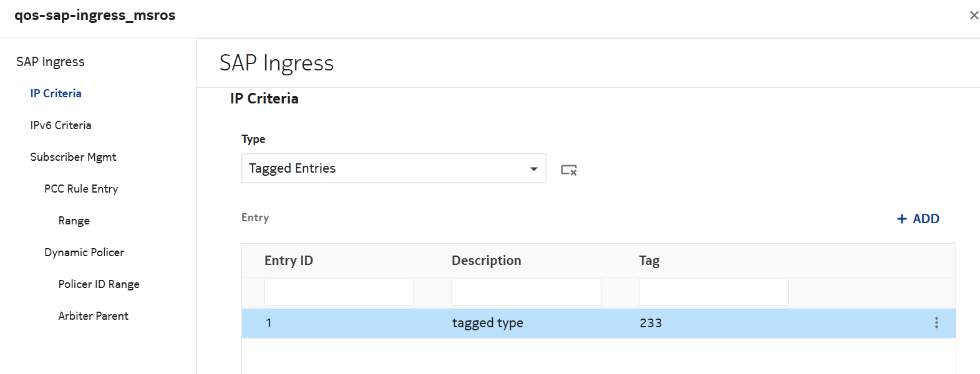980x374 pixels.
Task: Open the row options three-dot menu
Action: (x=936, y=323)
